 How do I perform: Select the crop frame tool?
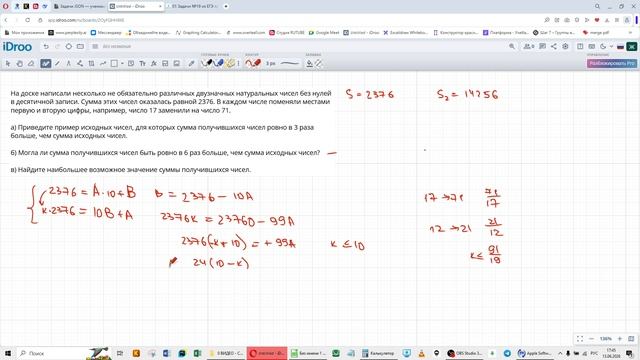pyautogui.click(x=91, y=63)
